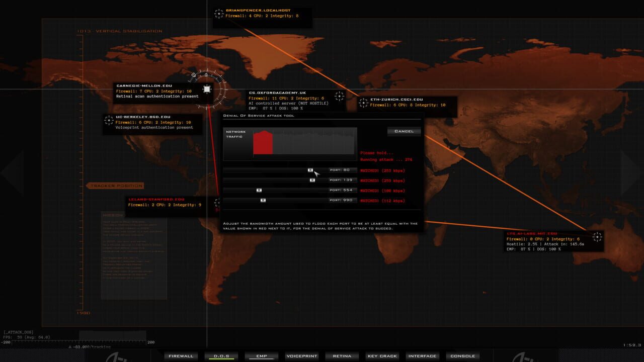
Task: Select the CS.OXFORDACADEMY.UK crosshair icon
Action: pyautogui.click(x=339, y=96)
